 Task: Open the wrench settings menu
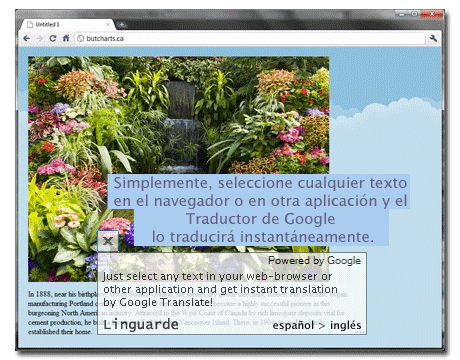[x=433, y=38]
